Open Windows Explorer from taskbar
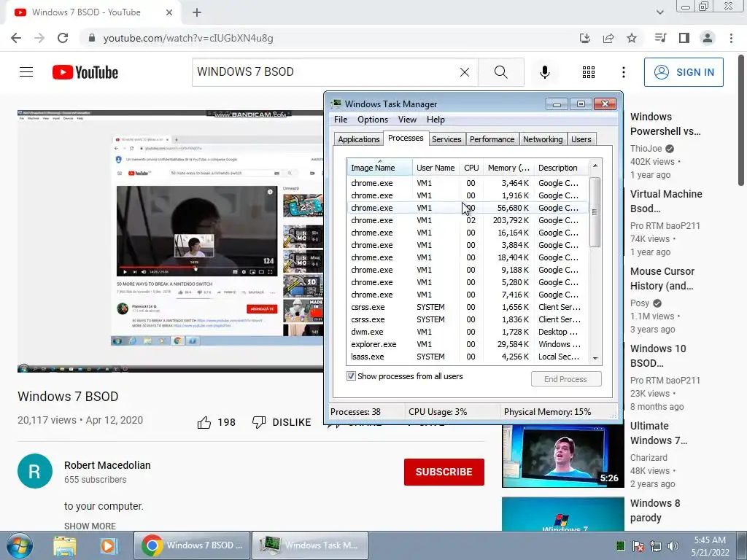This screenshot has width=747, height=560. pyautogui.click(x=65, y=545)
